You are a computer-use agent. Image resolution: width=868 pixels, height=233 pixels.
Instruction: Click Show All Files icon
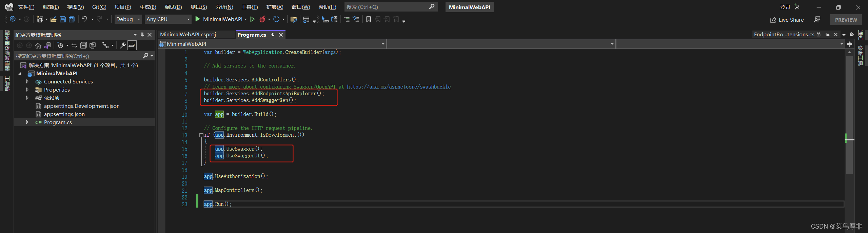pos(93,45)
